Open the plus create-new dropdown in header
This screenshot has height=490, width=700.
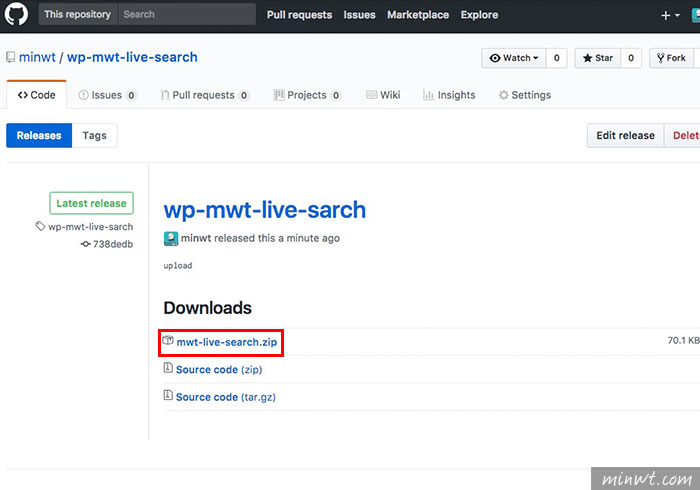pos(670,15)
